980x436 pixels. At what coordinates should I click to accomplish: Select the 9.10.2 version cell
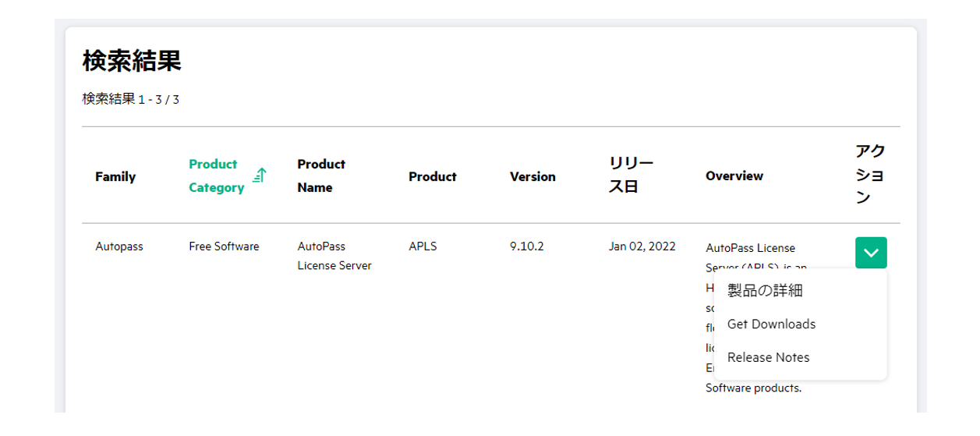(x=527, y=246)
